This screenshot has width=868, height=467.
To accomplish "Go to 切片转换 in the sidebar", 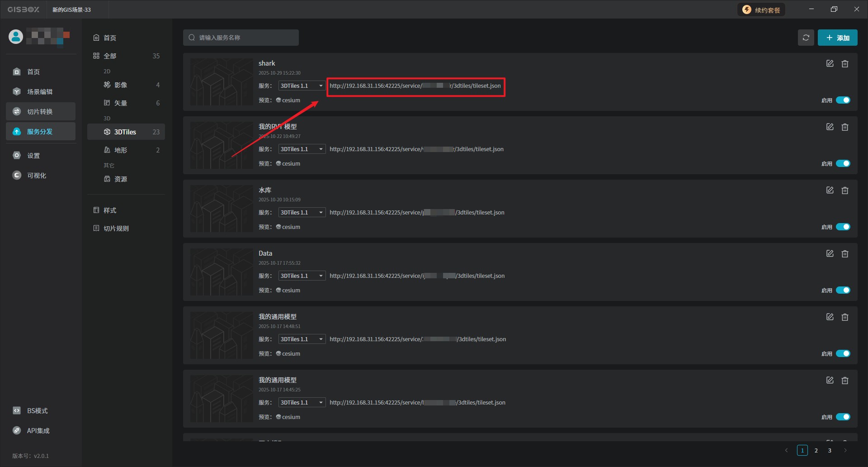I will [40, 112].
